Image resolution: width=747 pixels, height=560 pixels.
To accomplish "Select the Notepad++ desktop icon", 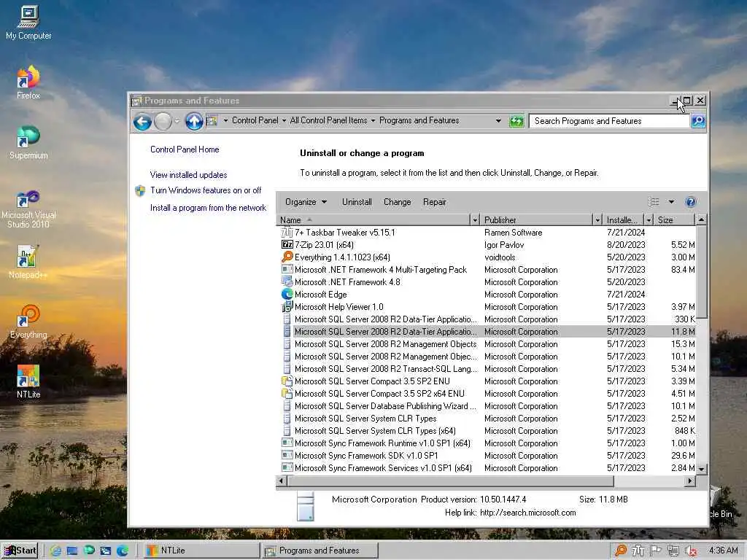I will (28, 262).
